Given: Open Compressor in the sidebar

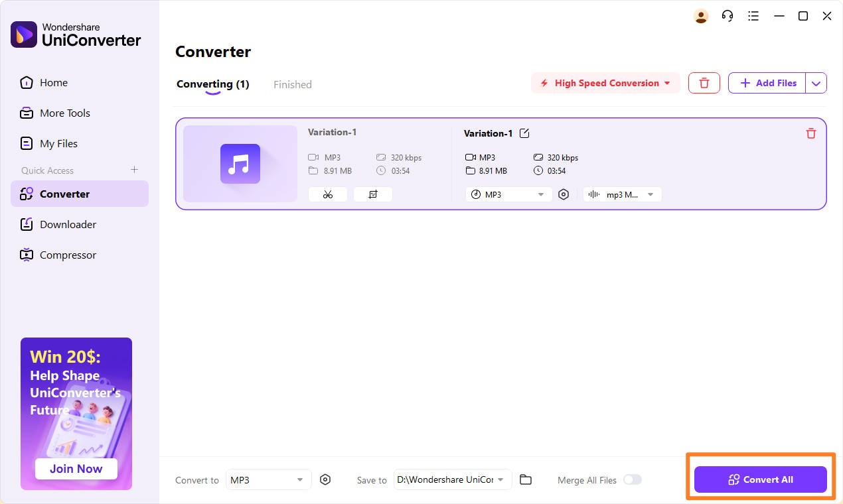Looking at the screenshot, I should pyautogui.click(x=80, y=255).
